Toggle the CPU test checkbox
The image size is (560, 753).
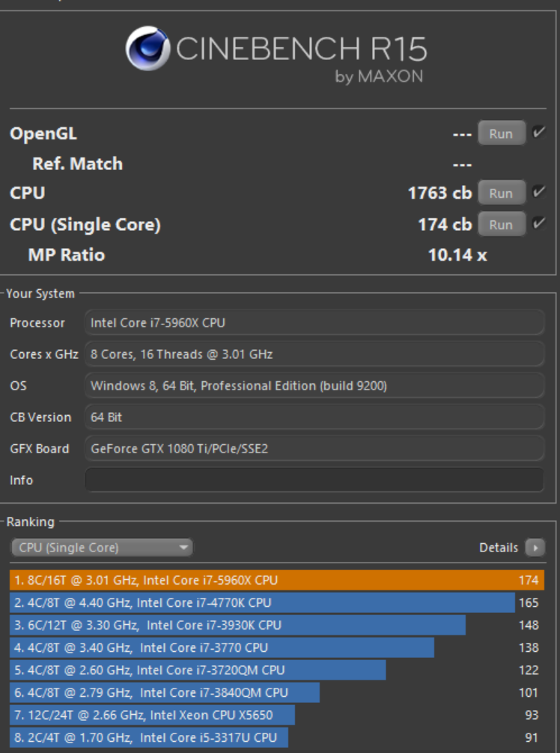pyautogui.click(x=538, y=193)
